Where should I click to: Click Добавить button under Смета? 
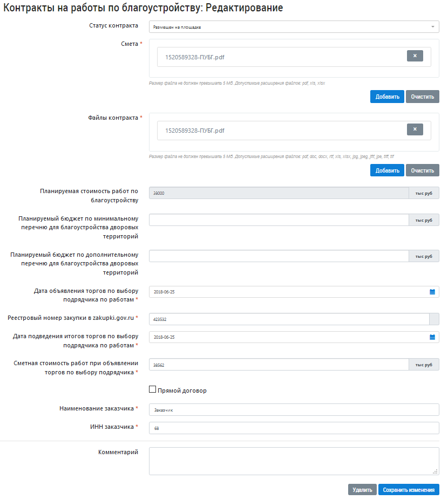pyautogui.click(x=386, y=97)
